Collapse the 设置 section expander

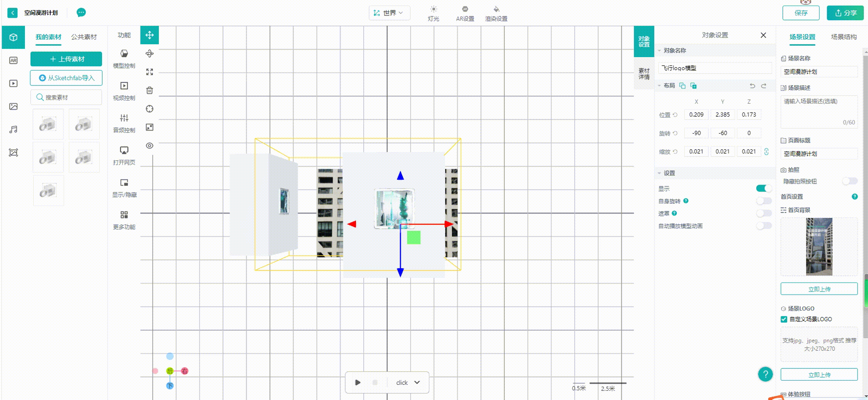tap(660, 173)
